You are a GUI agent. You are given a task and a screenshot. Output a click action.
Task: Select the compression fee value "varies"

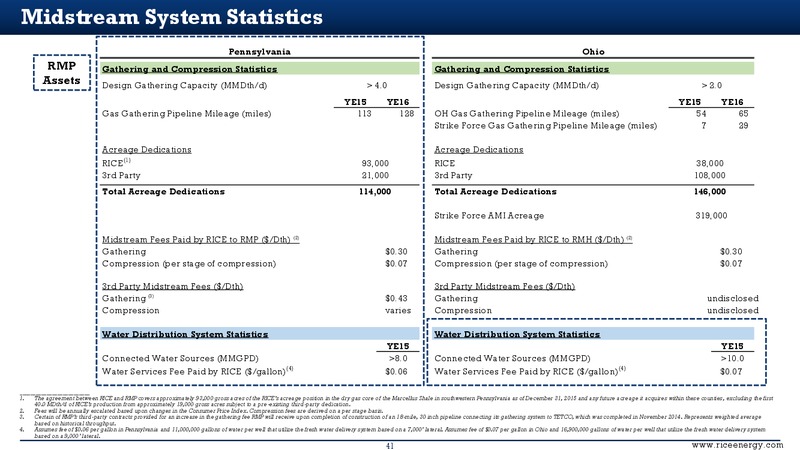coord(397,310)
